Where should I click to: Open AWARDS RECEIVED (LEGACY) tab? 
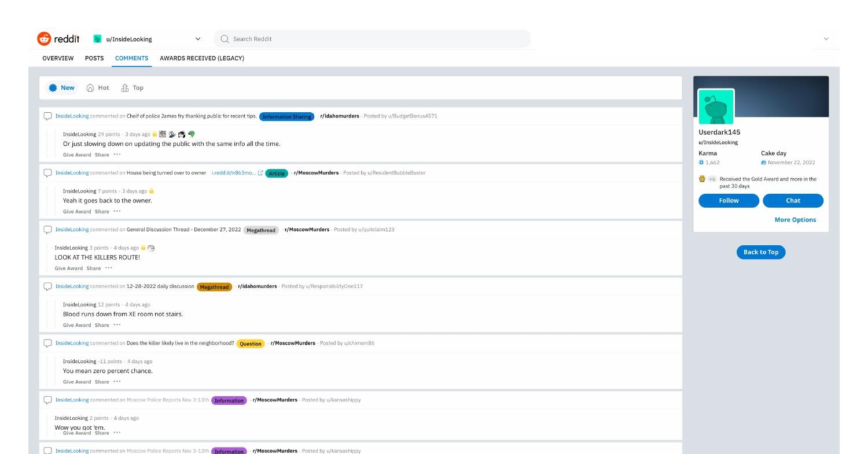202,58
